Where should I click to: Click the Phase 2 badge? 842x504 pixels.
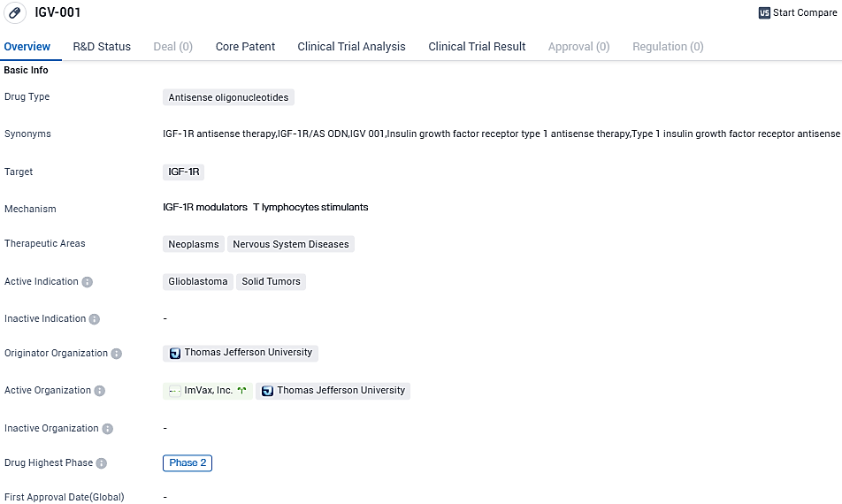[188, 463]
